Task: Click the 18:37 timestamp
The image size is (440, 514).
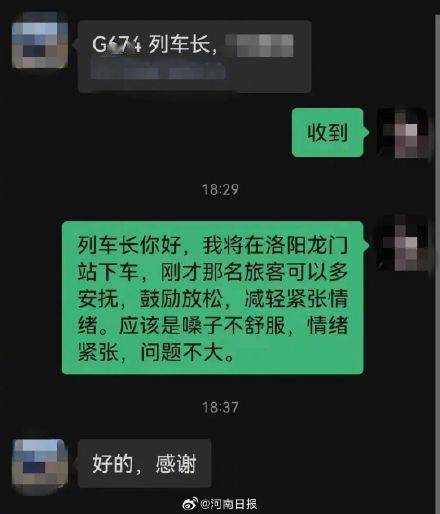Action: [220, 407]
